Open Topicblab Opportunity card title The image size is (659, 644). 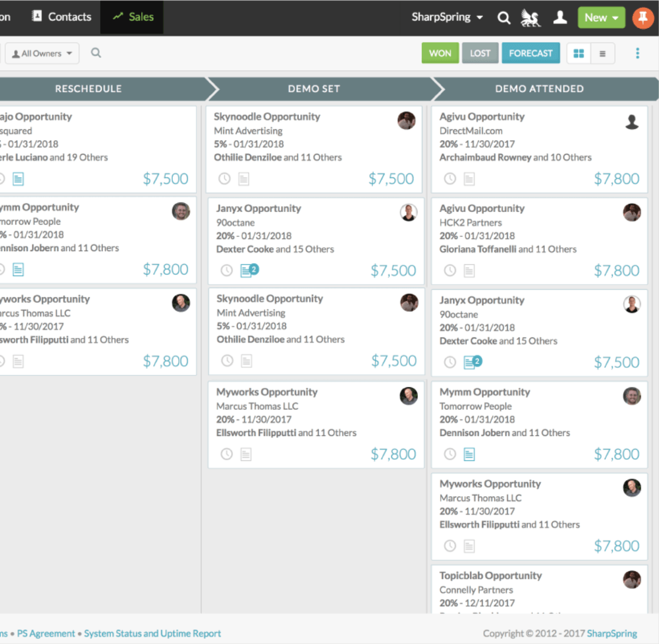[x=491, y=575]
